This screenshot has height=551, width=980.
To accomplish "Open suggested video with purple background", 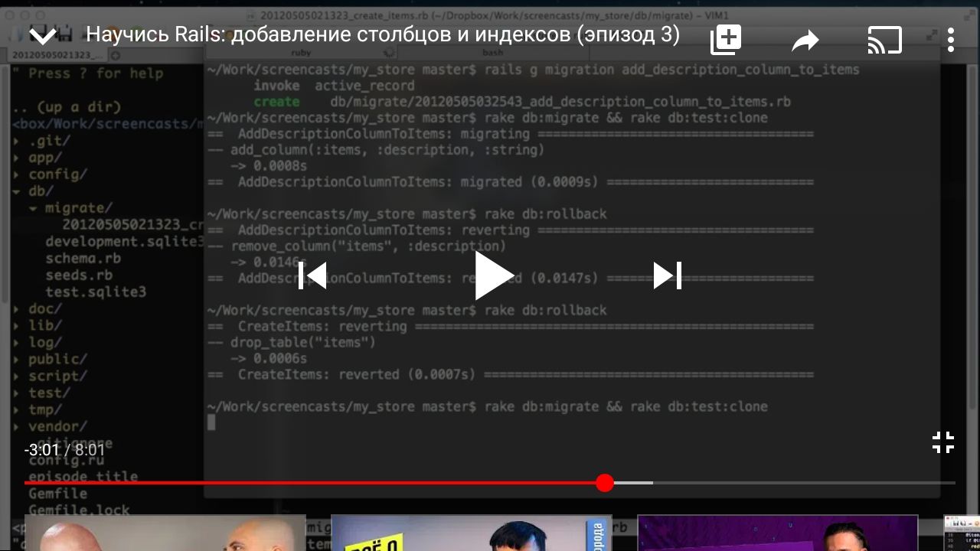I will 777,533.
